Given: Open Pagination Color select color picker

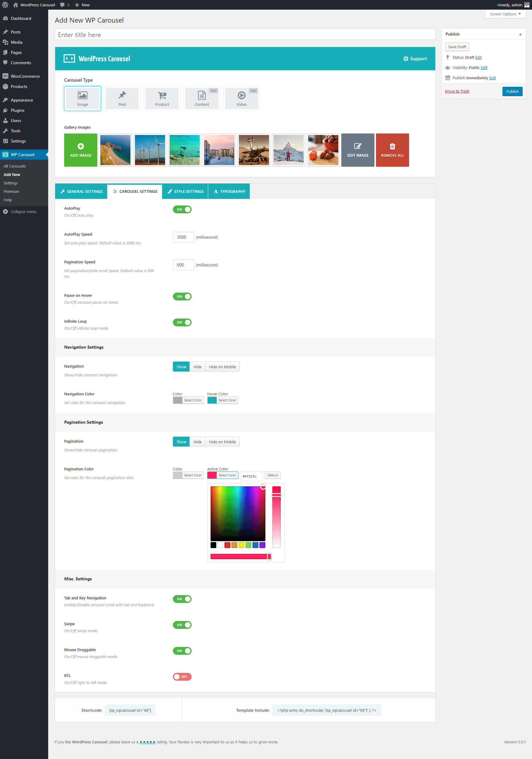Looking at the screenshot, I should coord(188,475).
